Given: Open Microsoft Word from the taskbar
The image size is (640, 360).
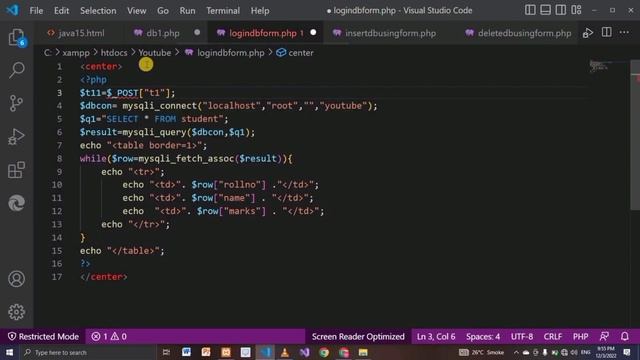Looking at the screenshot, I should [186, 352].
